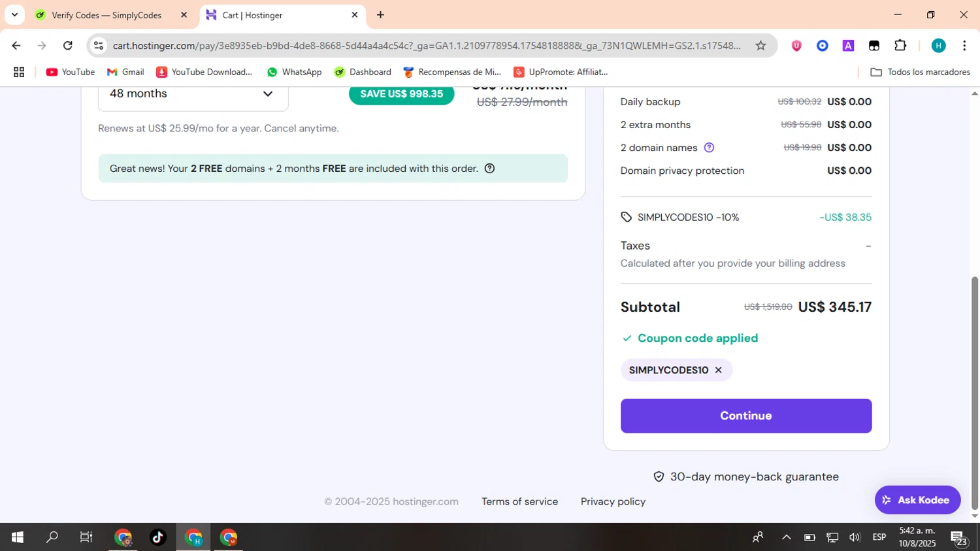The width and height of the screenshot is (980, 551).
Task: Open the purple A extension icon
Action: pos(848,46)
